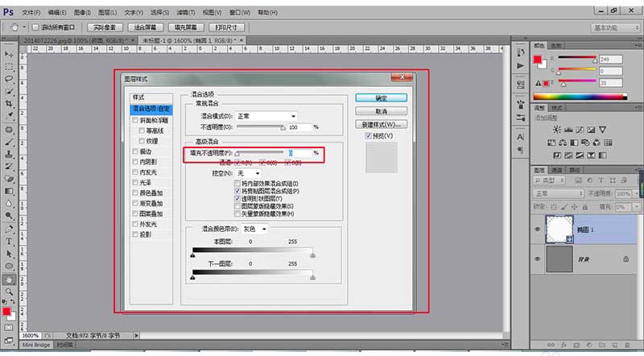Open the 挖空 dropdown

(x=248, y=173)
